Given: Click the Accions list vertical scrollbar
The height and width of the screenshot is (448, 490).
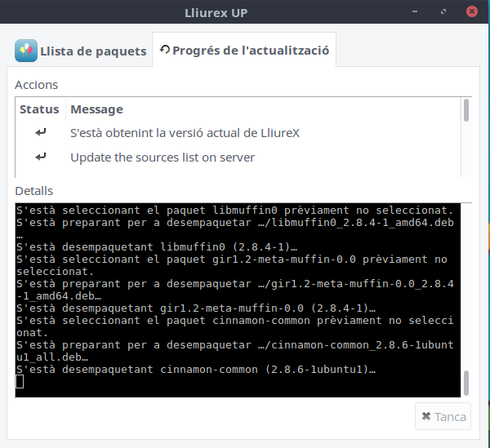Looking at the screenshot, I should (x=467, y=110).
